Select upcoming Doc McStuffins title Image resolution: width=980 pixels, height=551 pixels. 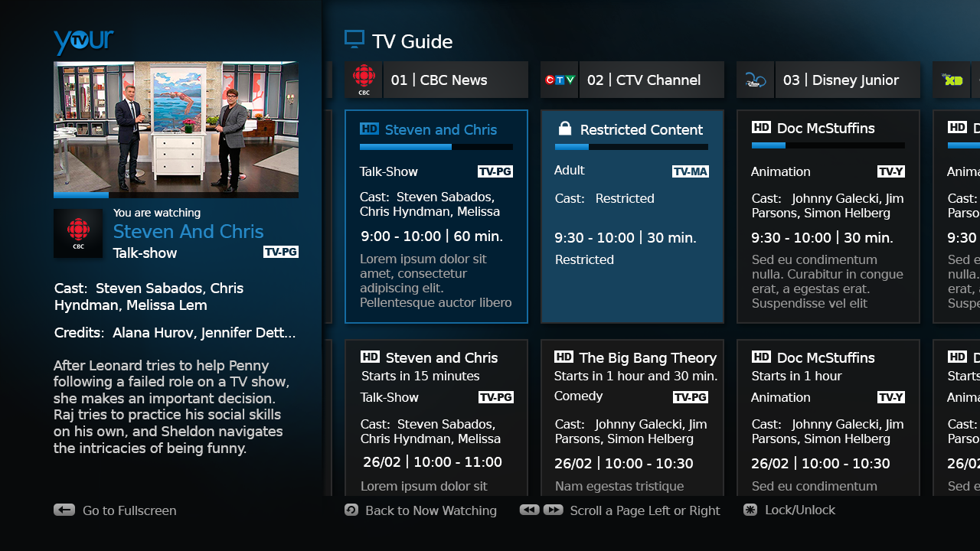(x=826, y=357)
